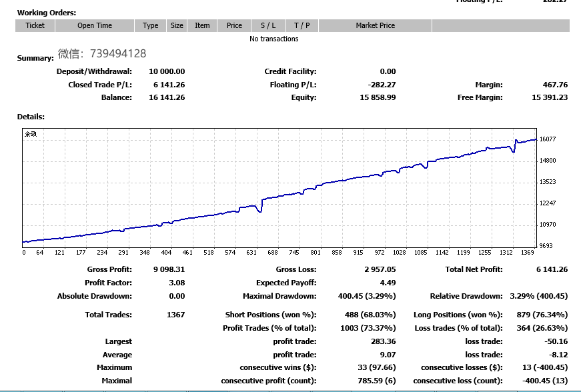The image size is (581, 392).
Task: Select the Total Net Profit value 6 141.26
Action: click(552, 269)
